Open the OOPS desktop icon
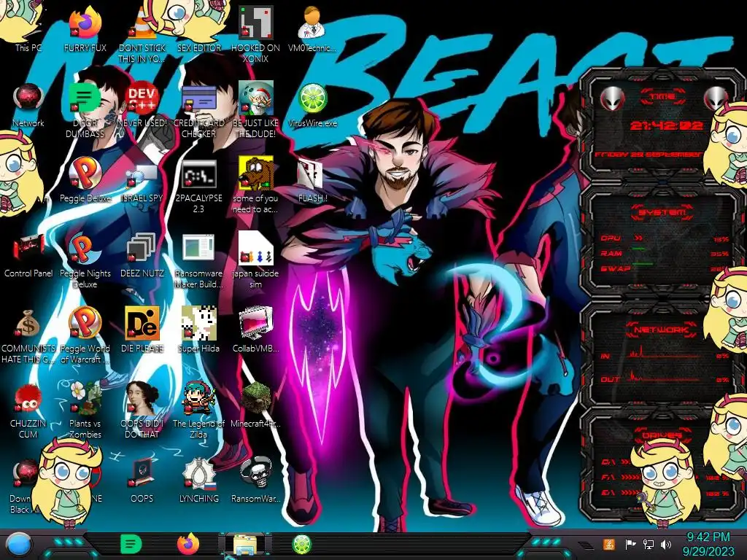Image resolution: width=747 pixels, height=560 pixels. (142, 480)
